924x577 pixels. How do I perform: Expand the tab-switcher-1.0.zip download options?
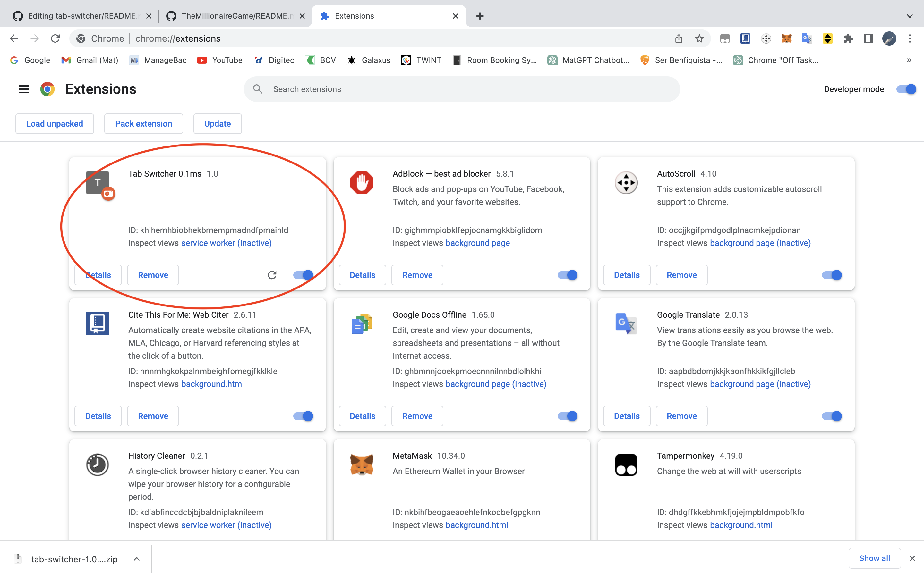[136, 559]
